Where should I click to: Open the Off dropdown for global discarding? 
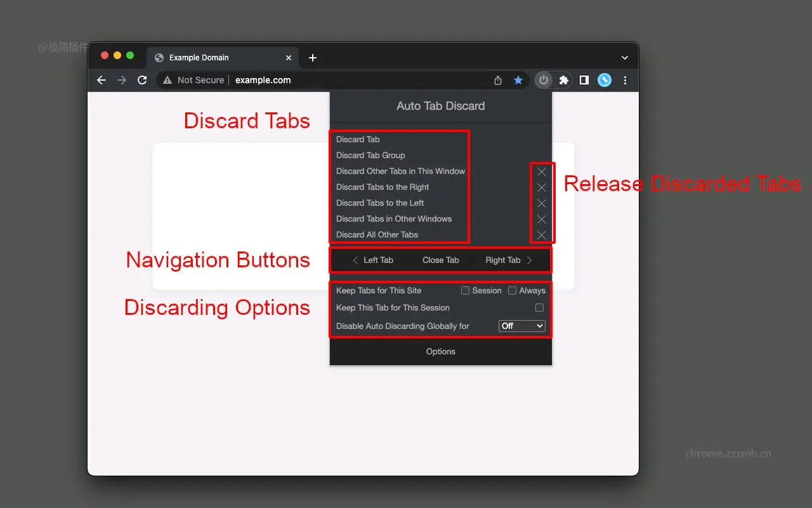point(521,326)
